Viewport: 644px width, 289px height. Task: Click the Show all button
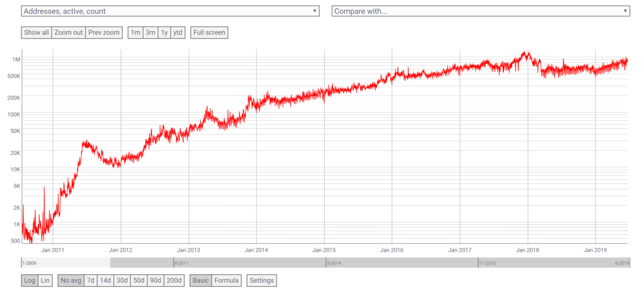[x=36, y=33]
